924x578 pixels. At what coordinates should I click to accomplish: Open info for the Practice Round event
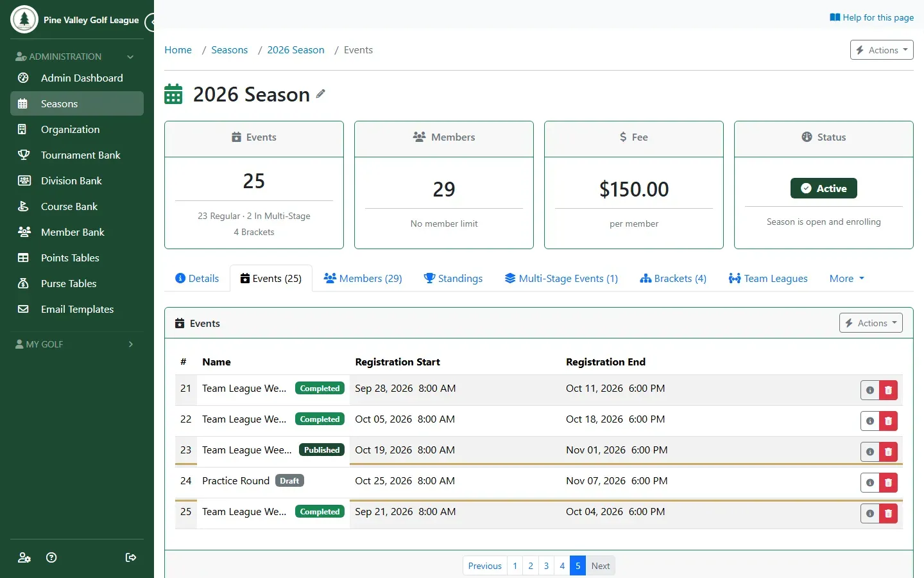[x=870, y=482]
